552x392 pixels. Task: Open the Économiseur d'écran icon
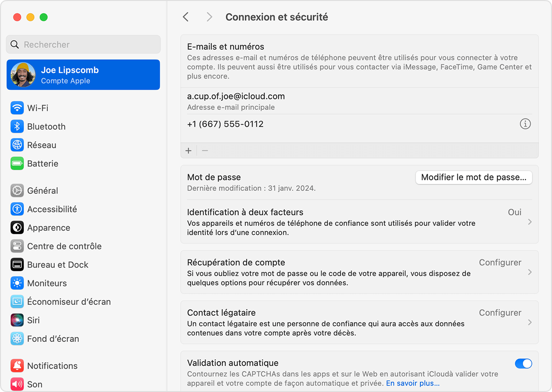(17, 302)
